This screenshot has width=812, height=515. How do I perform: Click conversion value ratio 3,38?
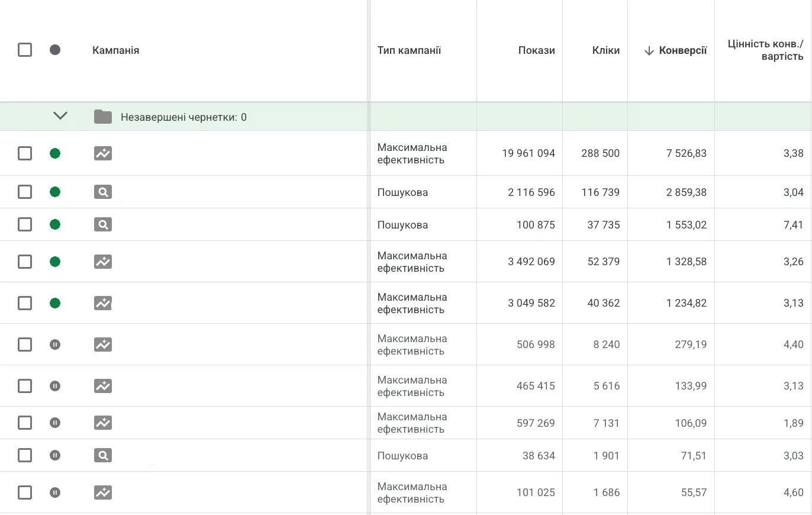794,153
